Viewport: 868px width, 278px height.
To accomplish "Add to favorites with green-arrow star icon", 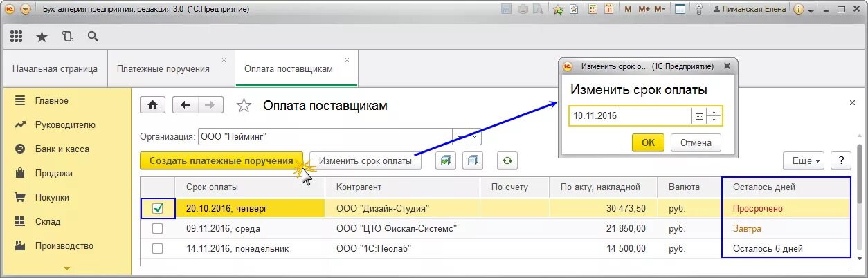I will coord(558,10).
